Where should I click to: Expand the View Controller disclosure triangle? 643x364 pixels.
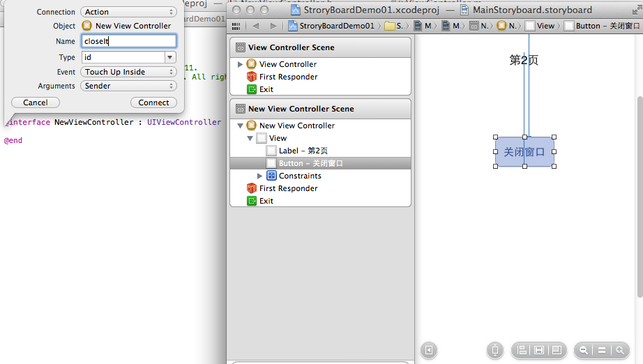(x=240, y=64)
